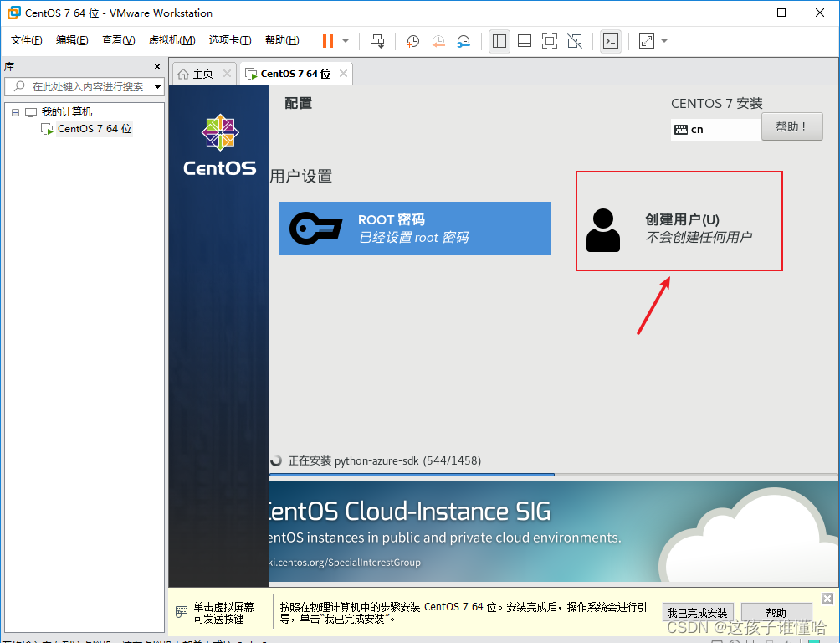Screen dimensions: 840x643
Task: Click the keyboard icon in hint bar
Action: tap(181, 611)
